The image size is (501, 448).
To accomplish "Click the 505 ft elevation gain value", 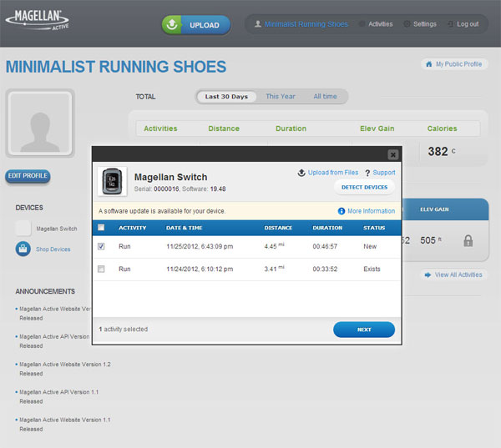I will pyautogui.click(x=431, y=240).
